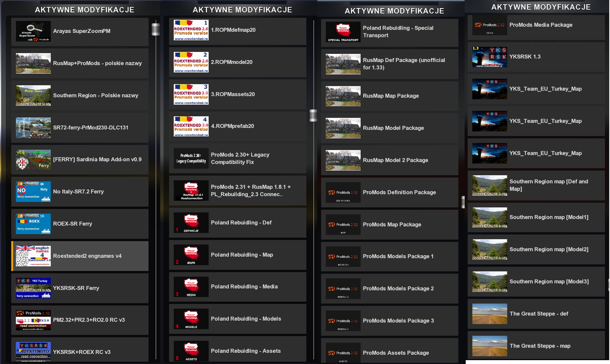This screenshot has width=610, height=364.
Task: Select 'YKSRSK 1.3' mod entry text
Action: click(525, 57)
